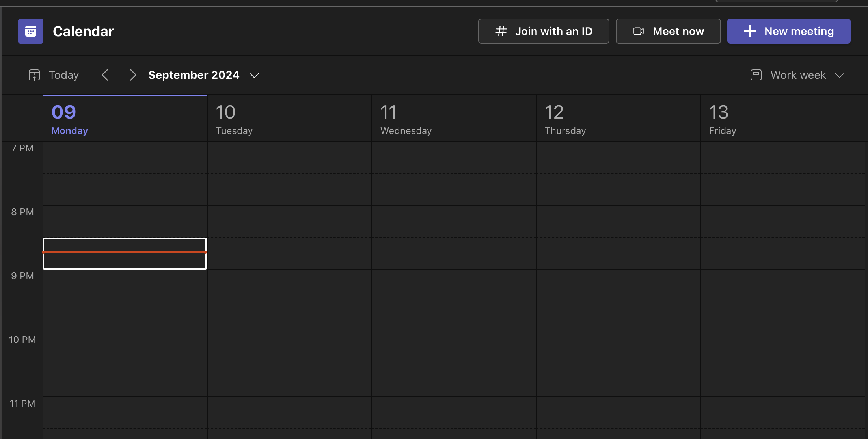Image resolution: width=868 pixels, height=439 pixels.
Task: Click the camera icon inside Meet now button
Action: pyautogui.click(x=639, y=31)
